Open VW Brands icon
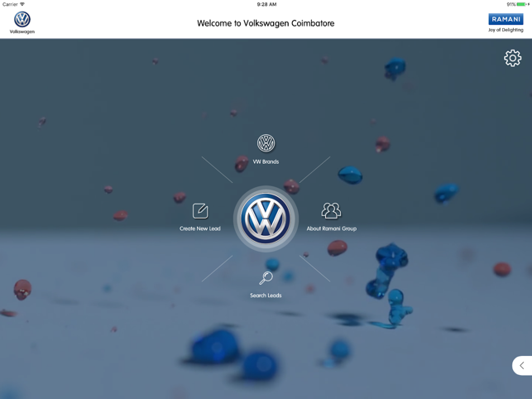The height and width of the screenshot is (399, 532). 266,143
